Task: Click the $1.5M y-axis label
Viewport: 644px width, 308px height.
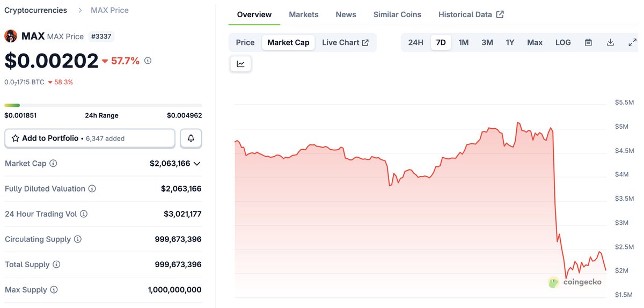Action: click(x=624, y=295)
